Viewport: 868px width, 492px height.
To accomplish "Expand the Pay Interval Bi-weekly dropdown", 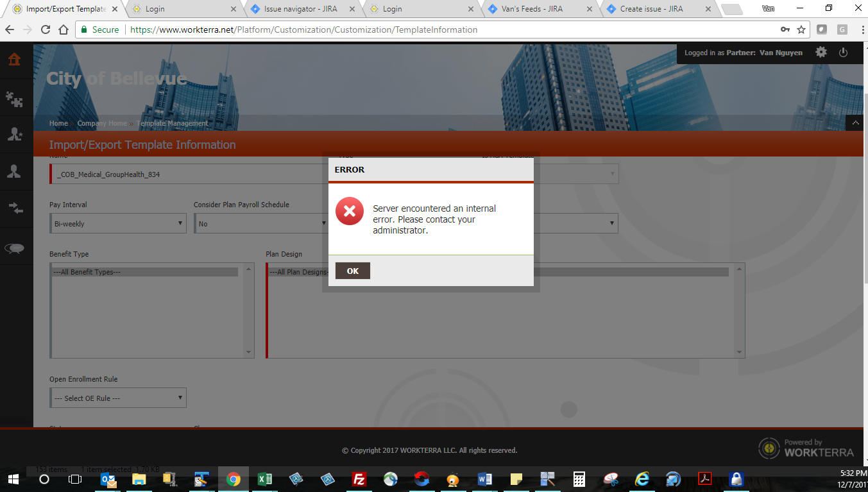I will tap(118, 223).
